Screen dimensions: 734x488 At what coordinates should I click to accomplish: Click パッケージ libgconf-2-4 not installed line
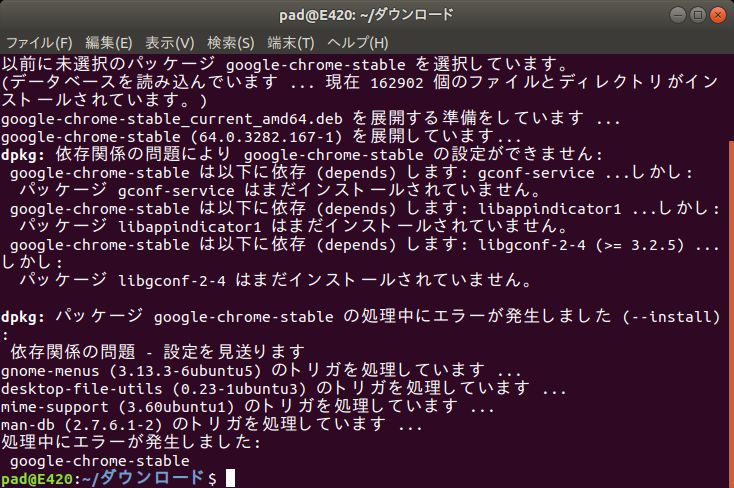tap(276, 281)
